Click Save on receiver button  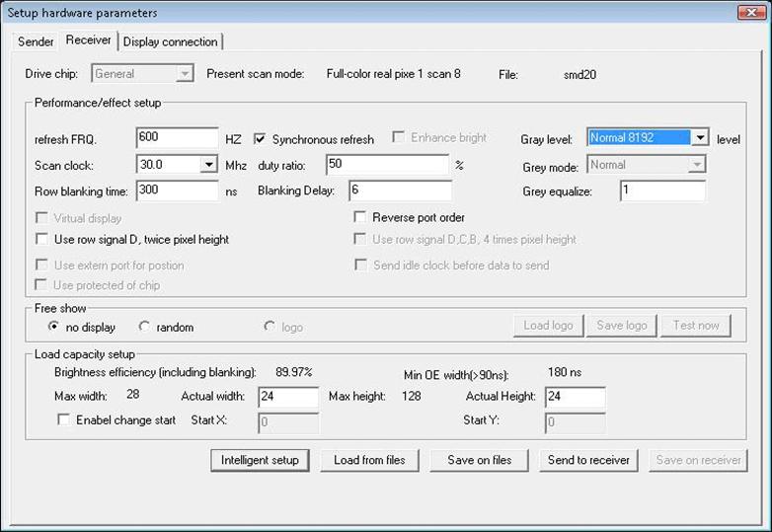(698, 460)
